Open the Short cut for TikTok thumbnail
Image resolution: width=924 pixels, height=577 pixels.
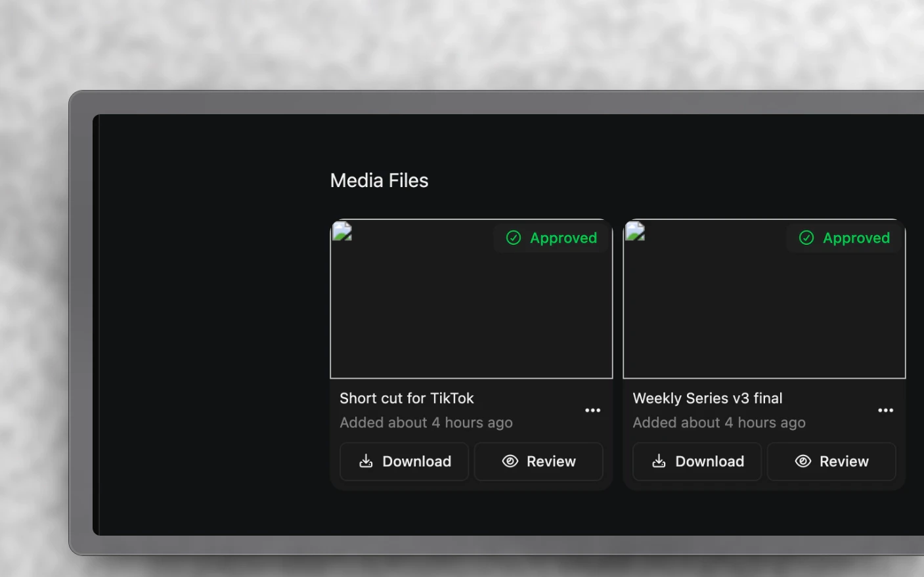coord(472,299)
